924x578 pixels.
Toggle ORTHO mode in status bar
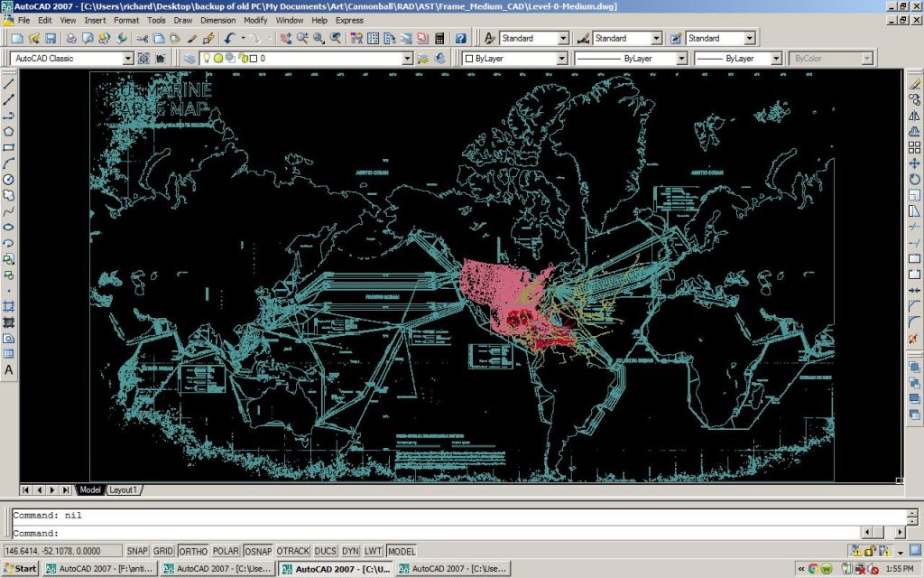pos(192,551)
